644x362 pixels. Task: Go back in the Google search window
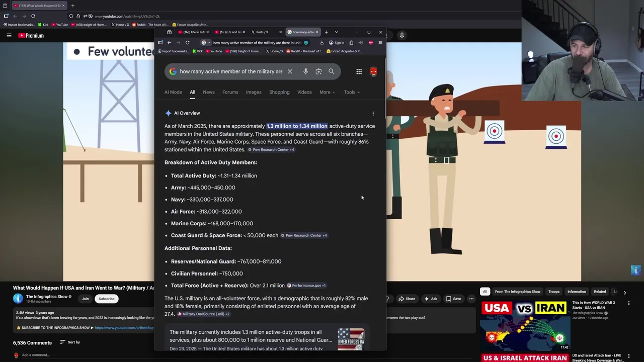[x=169, y=43]
